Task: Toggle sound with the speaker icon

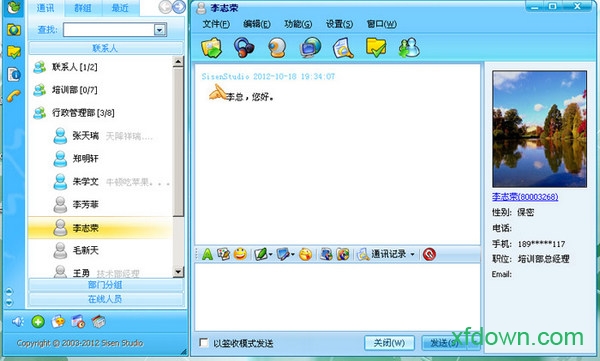Action: coord(18,322)
